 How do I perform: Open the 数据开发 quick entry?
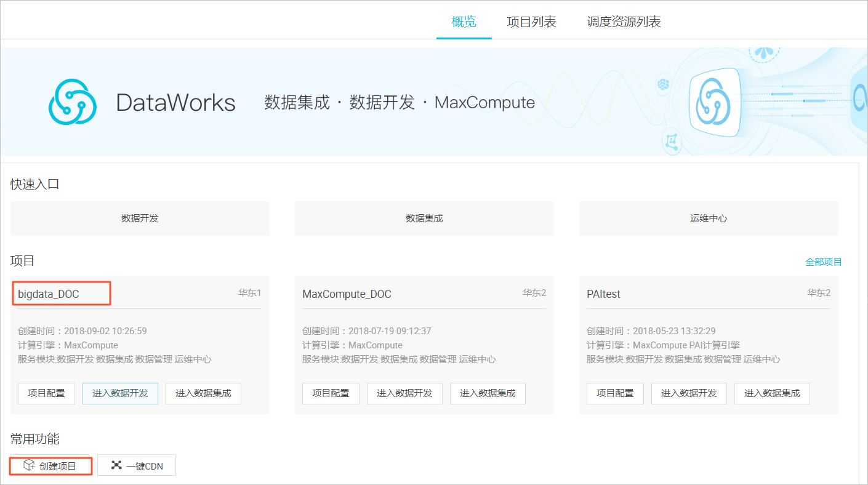tap(140, 218)
